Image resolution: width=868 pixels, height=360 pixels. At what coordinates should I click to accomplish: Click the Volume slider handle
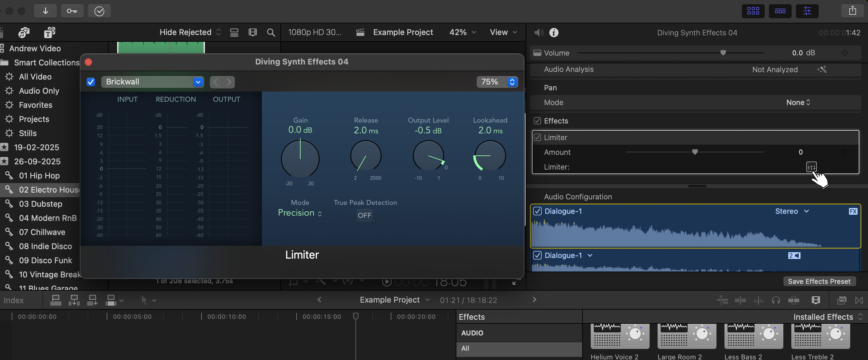[723, 53]
